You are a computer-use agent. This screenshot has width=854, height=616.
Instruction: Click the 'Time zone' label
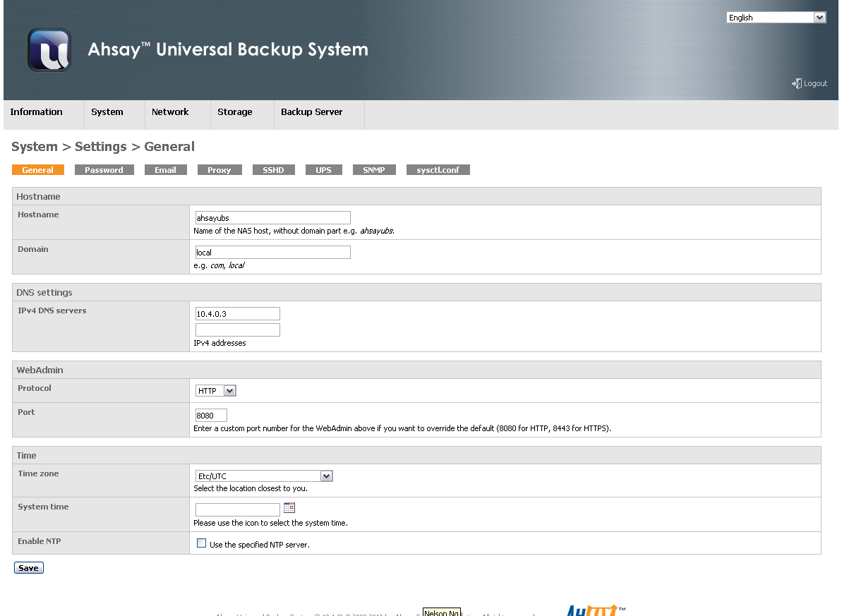click(39, 473)
